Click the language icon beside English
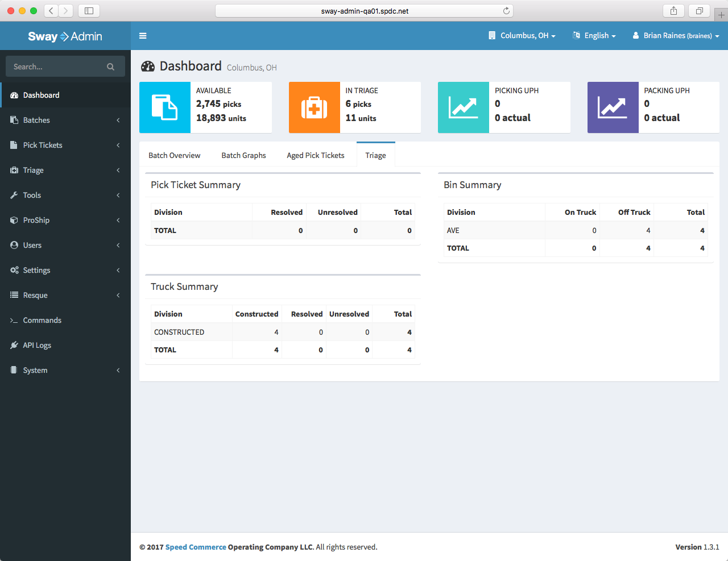Screen dimensions: 728x561 [576, 35]
